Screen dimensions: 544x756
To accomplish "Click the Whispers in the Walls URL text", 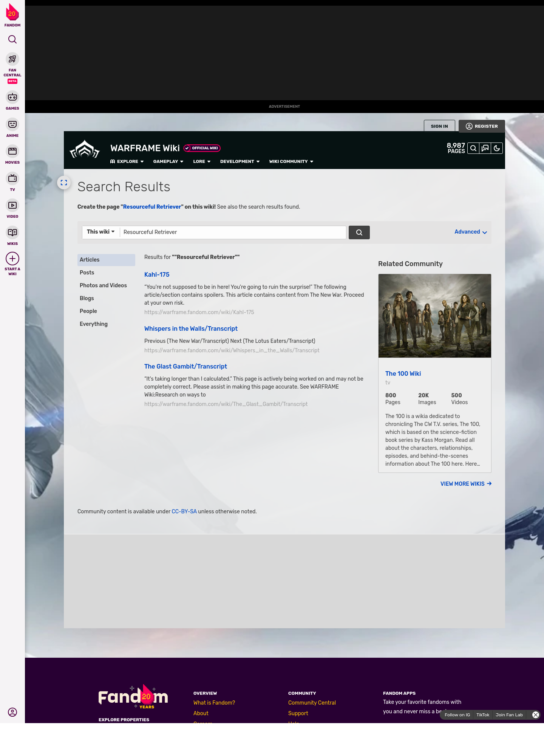I will click(232, 350).
